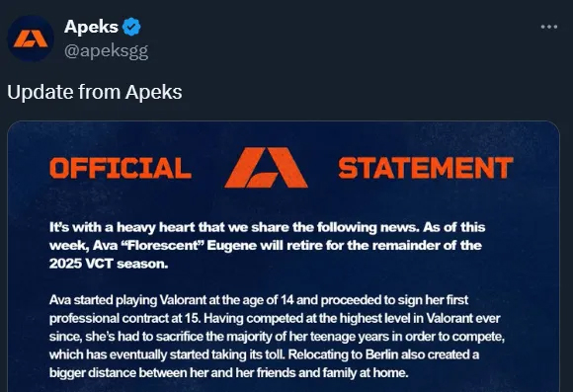Click 'professional contract at 15' text
This screenshot has width=573, height=392.
click(125, 318)
